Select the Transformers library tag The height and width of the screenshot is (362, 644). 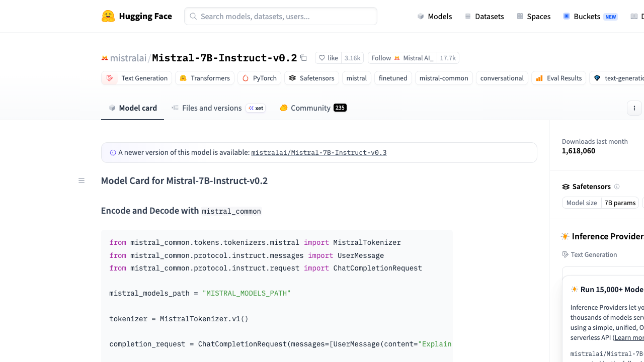205,78
